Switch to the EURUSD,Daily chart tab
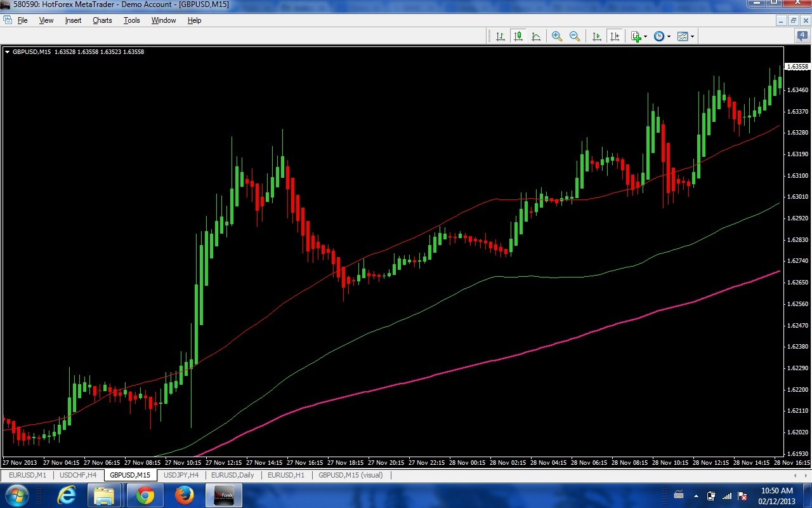Screen dimensions: 812x508 (233, 475)
